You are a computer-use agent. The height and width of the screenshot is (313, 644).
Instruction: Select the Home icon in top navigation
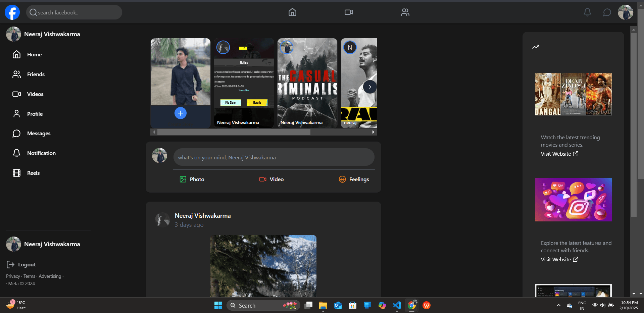pyautogui.click(x=292, y=12)
